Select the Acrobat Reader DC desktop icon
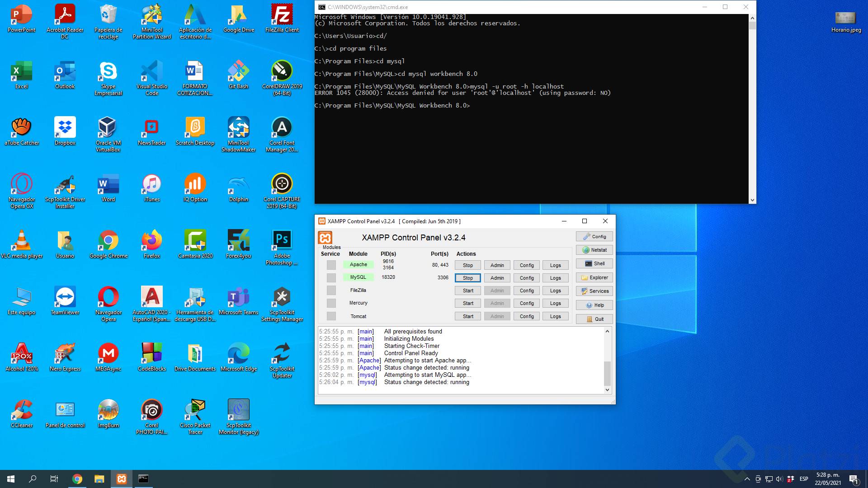This screenshot has height=488, width=868. coord(65,21)
